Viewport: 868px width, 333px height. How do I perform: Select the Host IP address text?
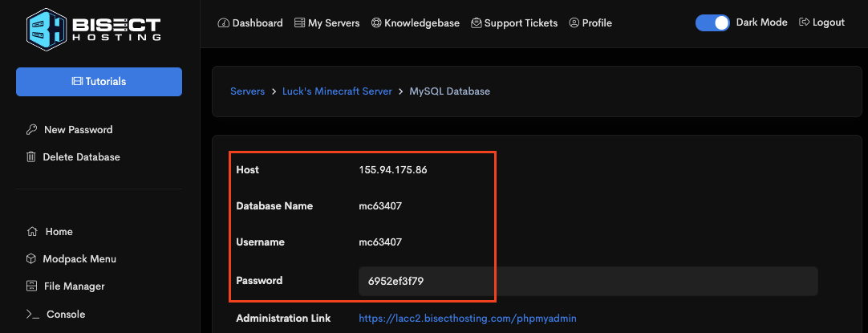(393, 170)
